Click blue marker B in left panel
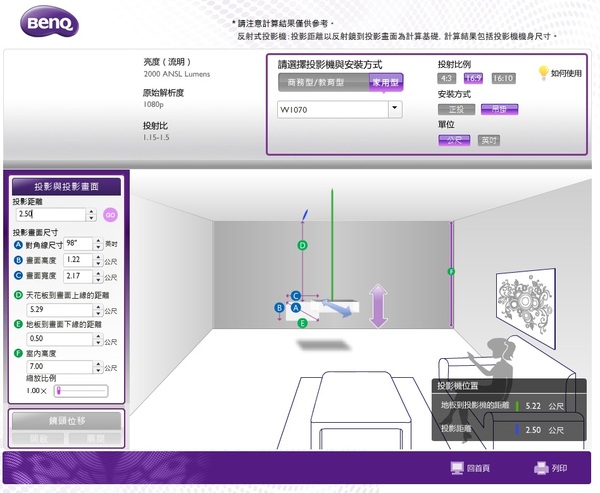600x493 pixels. 18,260
